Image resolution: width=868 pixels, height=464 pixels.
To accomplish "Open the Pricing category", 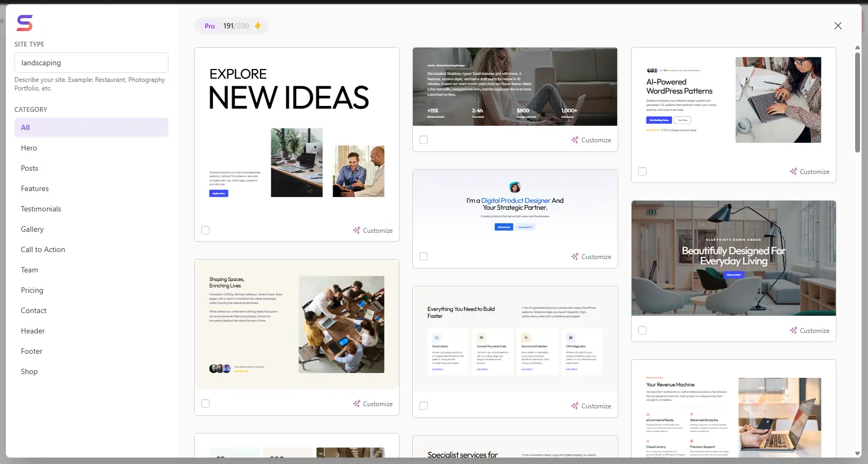I will click(32, 290).
